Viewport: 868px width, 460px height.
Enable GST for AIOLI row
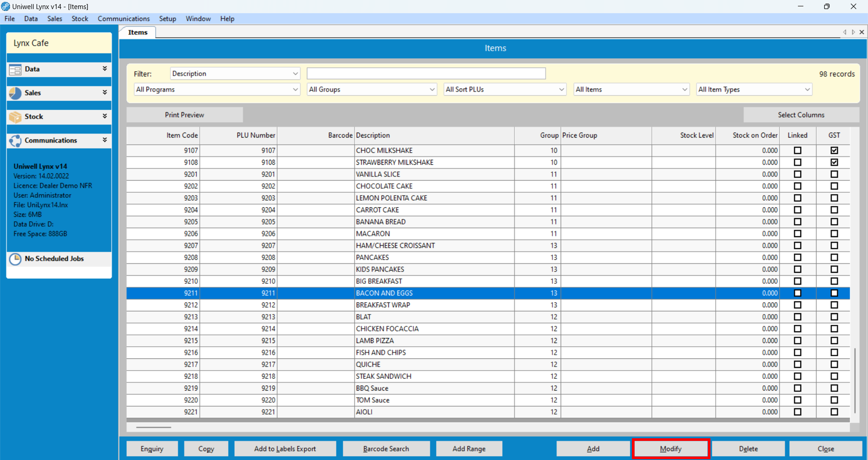834,412
